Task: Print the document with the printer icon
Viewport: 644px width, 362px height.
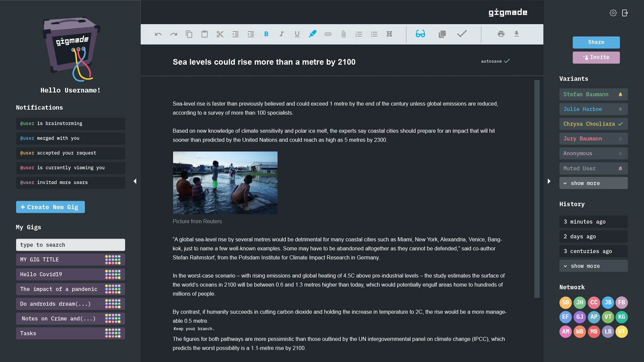Action: (501, 34)
